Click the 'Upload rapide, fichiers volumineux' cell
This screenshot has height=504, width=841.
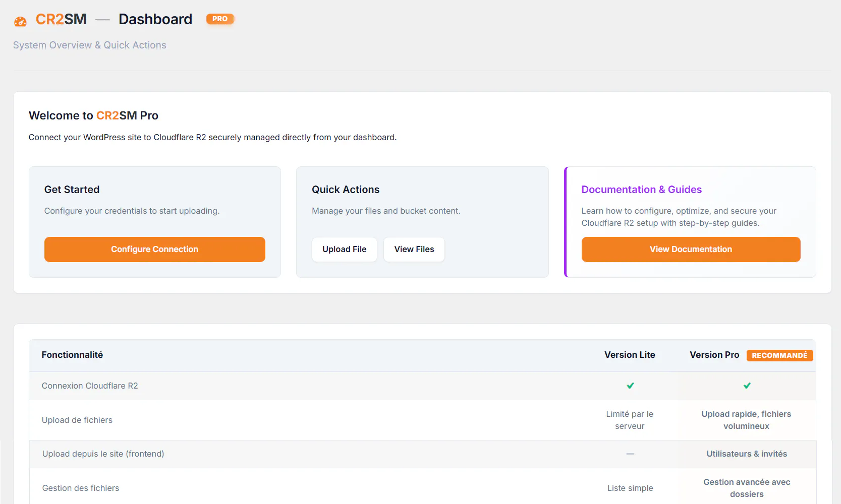click(x=746, y=420)
